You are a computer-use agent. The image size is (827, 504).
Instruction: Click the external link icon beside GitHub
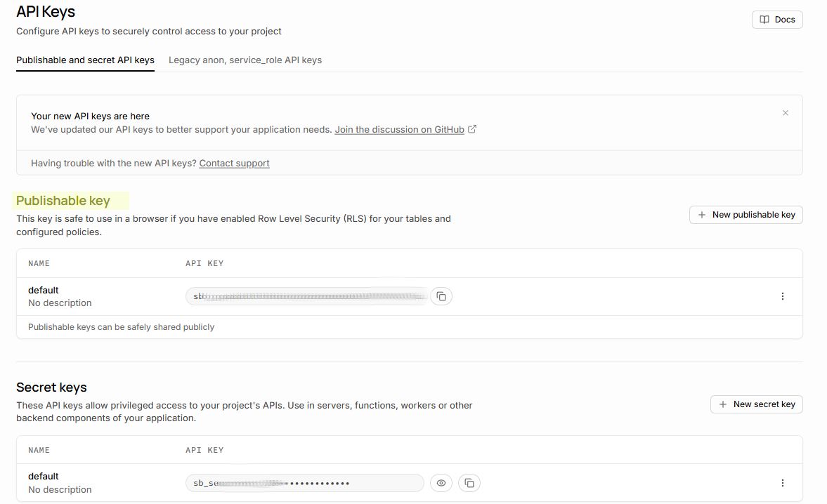tap(472, 129)
